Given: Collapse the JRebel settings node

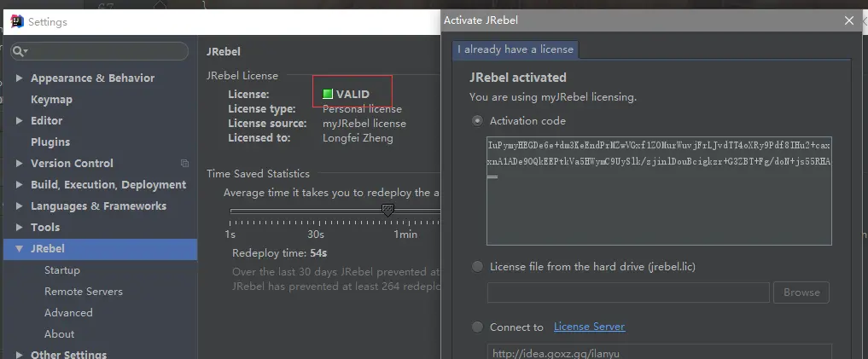Looking at the screenshot, I should click(20, 249).
